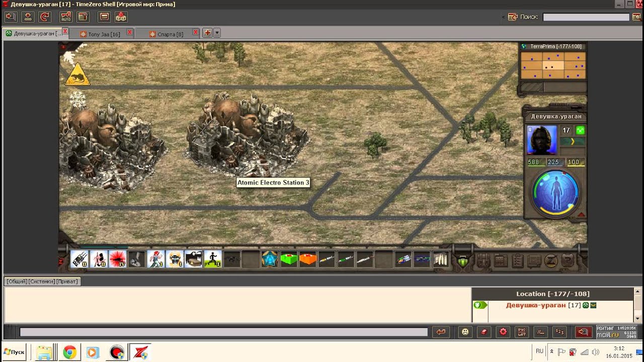Click the download arrow toolbar icon
644x362 pixels.
click(x=28, y=17)
